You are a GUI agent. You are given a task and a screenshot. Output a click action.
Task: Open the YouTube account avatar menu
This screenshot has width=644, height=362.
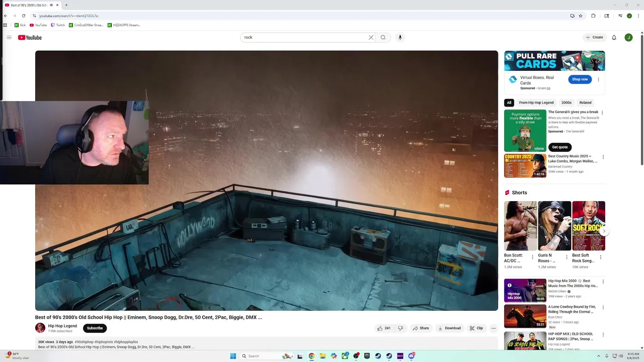[628, 37]
